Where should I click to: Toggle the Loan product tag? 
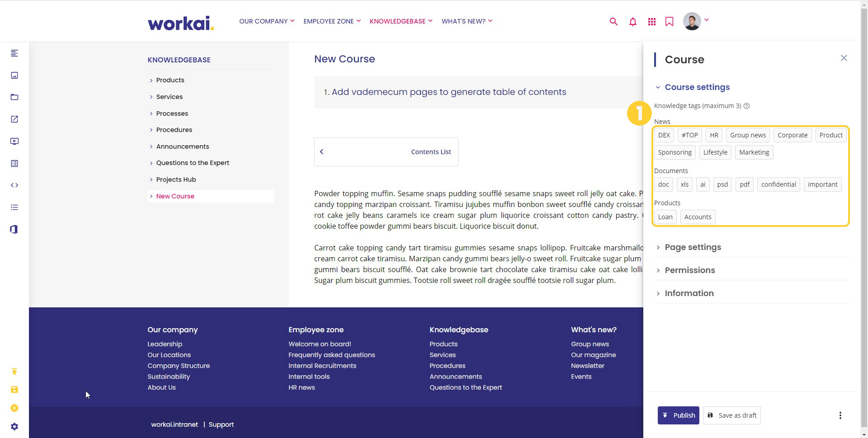click(x=665, y=217)
